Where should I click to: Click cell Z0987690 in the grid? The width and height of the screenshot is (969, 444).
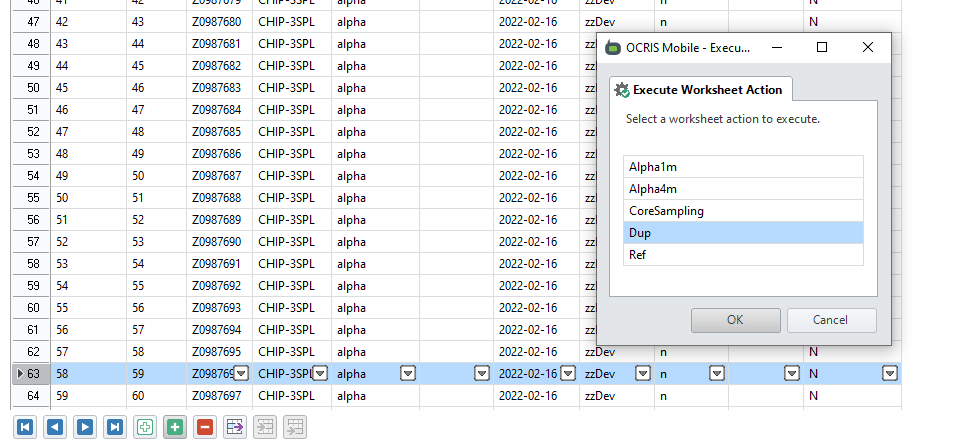tap(219, 242)
